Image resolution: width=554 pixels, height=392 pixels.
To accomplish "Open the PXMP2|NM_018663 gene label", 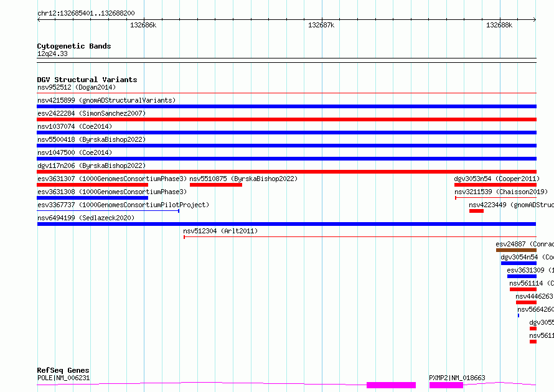I will (457, 378).
